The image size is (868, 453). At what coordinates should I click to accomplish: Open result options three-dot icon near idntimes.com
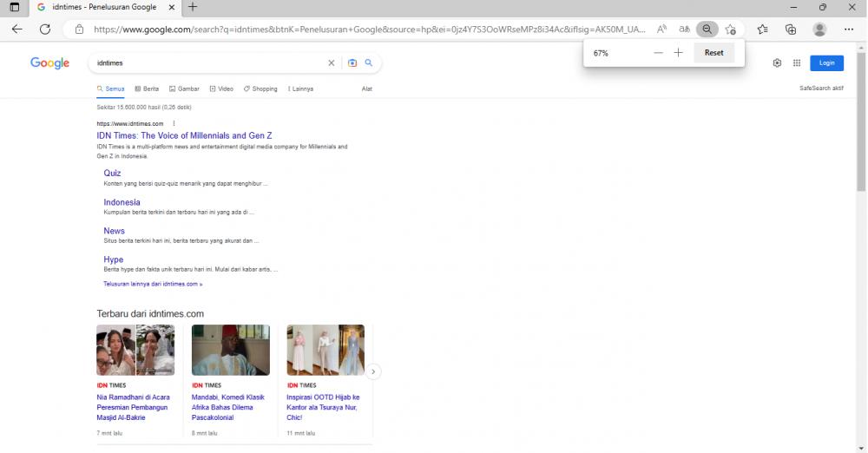174,123
